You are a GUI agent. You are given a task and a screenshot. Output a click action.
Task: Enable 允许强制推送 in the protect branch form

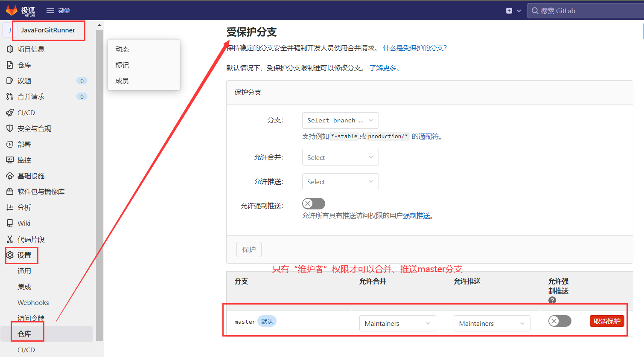coord(313,203)
